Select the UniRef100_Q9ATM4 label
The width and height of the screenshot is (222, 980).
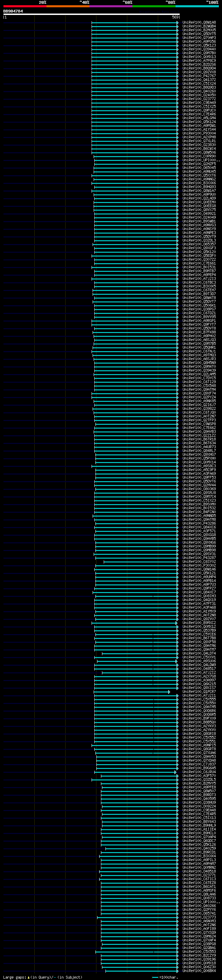(x=199, y=390)
